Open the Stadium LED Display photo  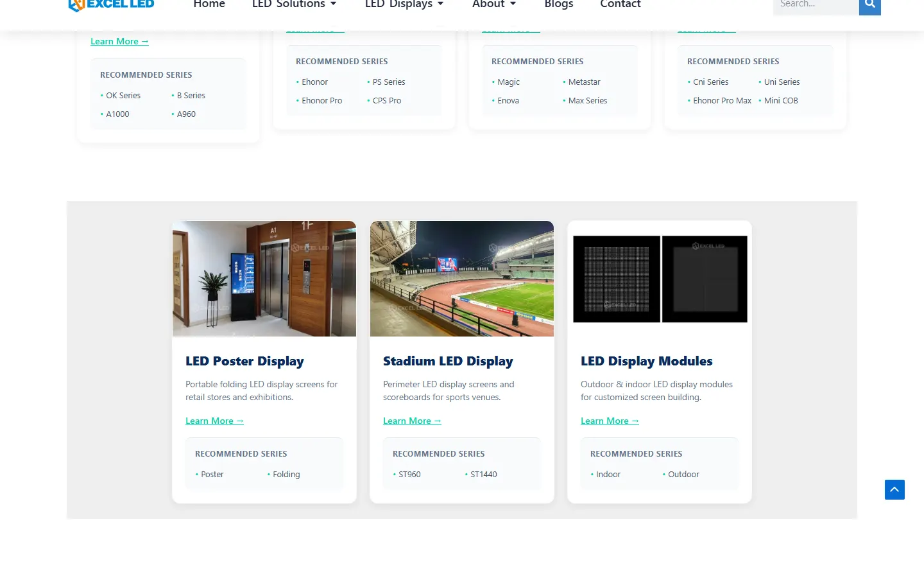[x=462, y=279]
